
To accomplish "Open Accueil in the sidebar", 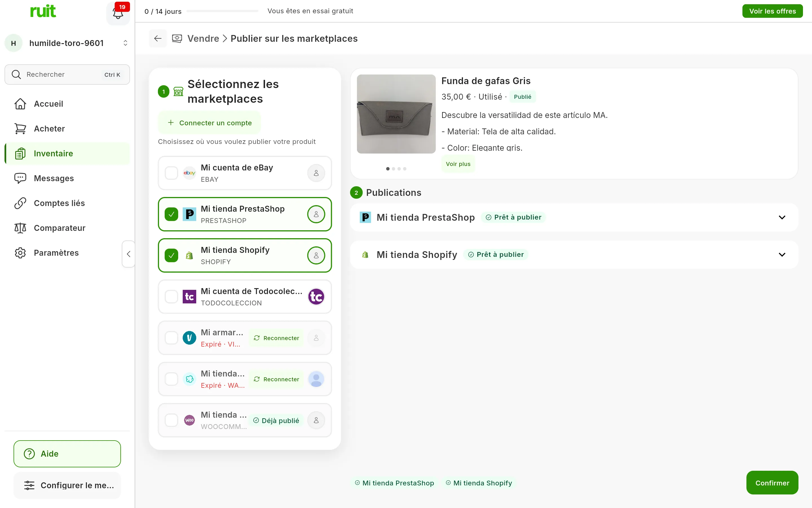I will pyautogui.click(x=67, y=104).
